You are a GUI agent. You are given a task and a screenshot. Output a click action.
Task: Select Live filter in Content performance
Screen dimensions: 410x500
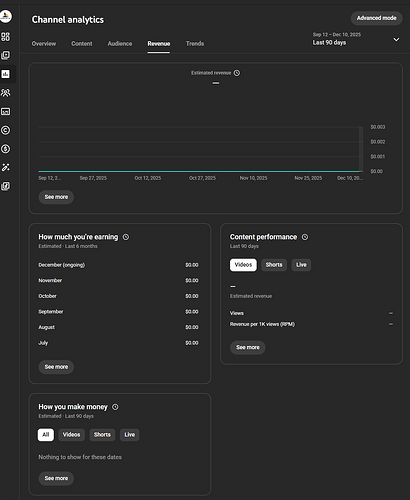pos(301,265)
